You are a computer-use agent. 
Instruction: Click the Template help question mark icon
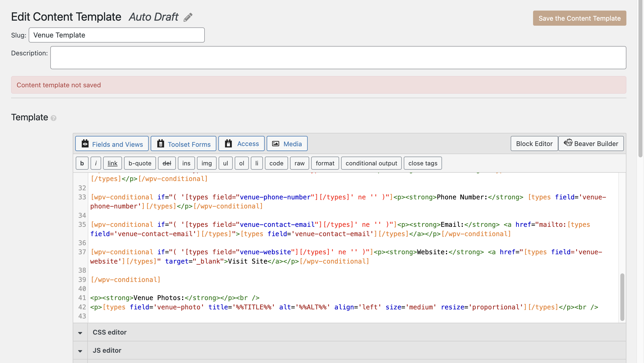coord(53,118)
